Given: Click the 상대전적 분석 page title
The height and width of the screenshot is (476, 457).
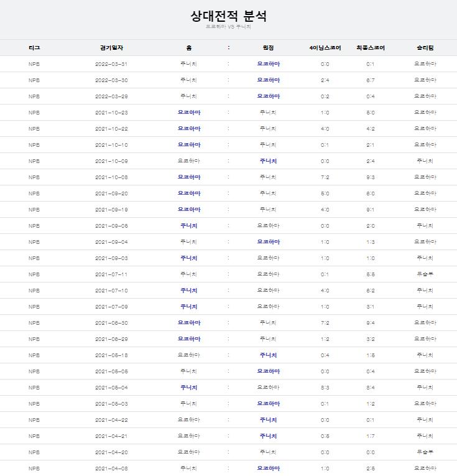Looking at the screenshot, I should 229,16.
